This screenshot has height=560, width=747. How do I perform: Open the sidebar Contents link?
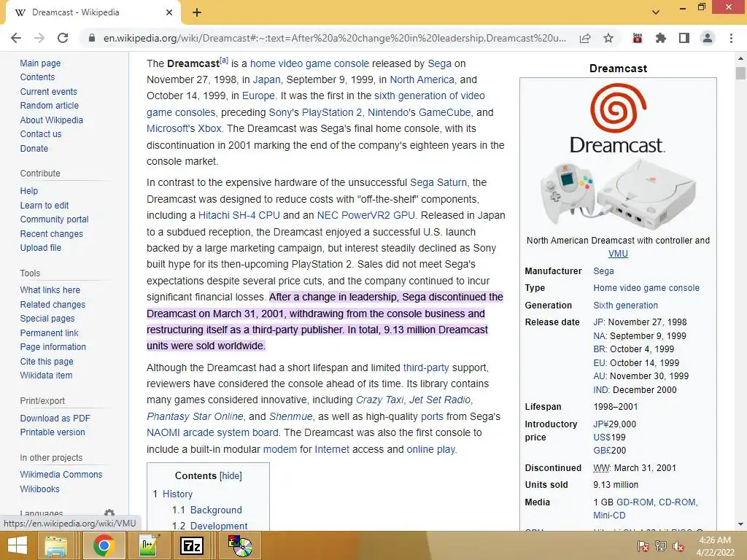pyautogui.click(x=37, y=77)
